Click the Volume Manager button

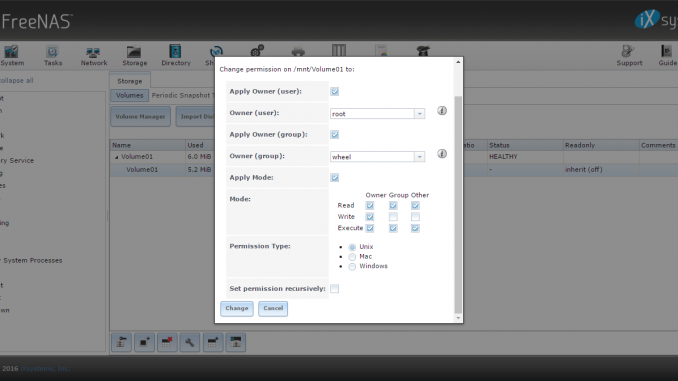point(140,116)
